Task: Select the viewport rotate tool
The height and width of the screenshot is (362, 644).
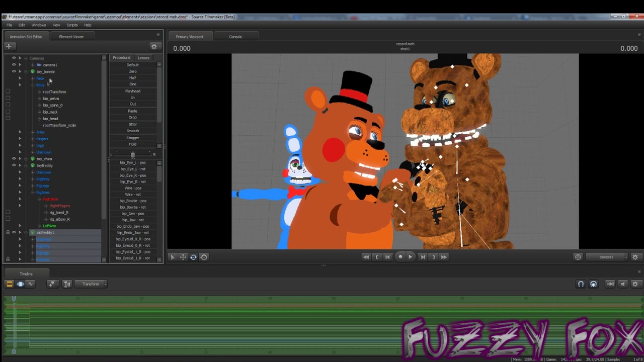Action: click(x=193, y=257)
